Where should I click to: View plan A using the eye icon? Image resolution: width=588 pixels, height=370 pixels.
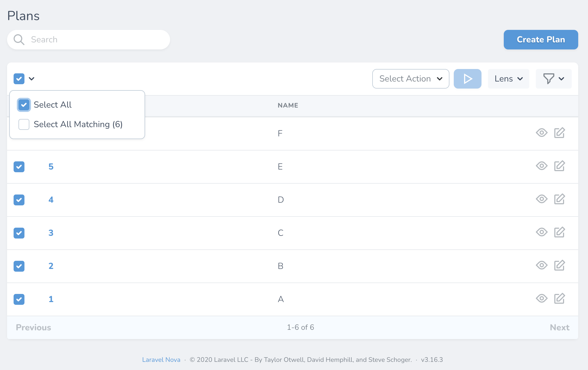(542, 299)
